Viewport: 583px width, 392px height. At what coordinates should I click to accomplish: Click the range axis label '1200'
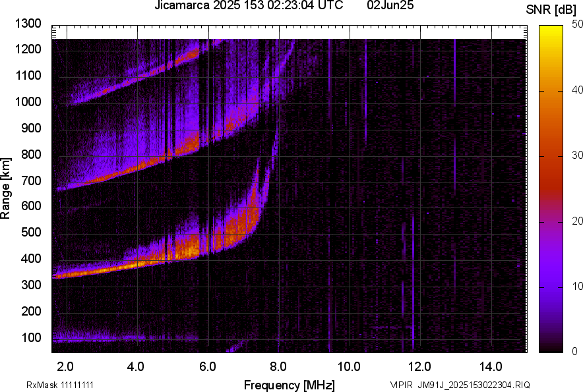(28, 49)
